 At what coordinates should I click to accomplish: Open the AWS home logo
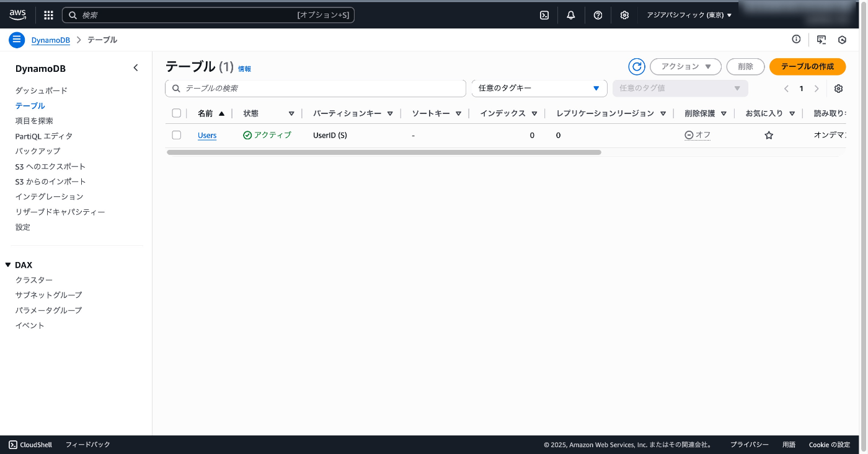point(17,15)
